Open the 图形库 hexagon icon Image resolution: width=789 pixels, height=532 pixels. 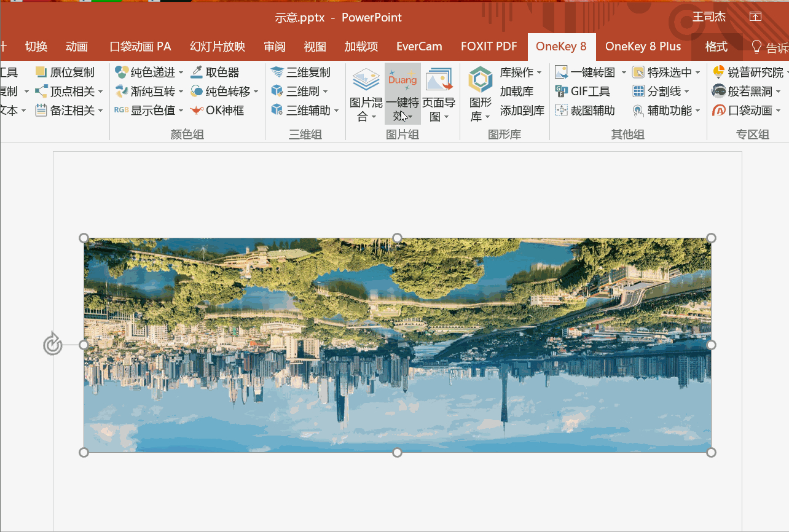pyautogui.click(x=481, y=80)
